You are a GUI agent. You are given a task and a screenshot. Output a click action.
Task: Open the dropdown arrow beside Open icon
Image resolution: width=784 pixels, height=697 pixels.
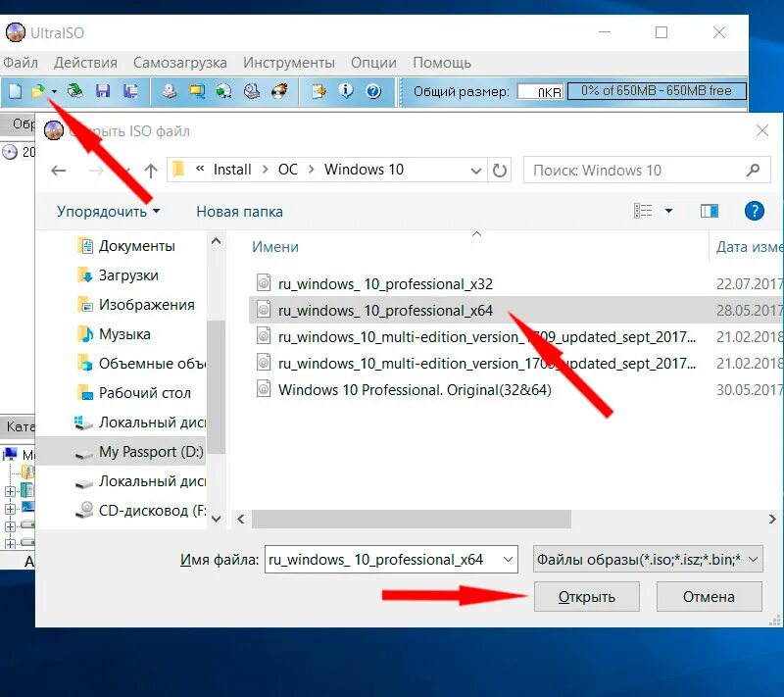[54, 91]
